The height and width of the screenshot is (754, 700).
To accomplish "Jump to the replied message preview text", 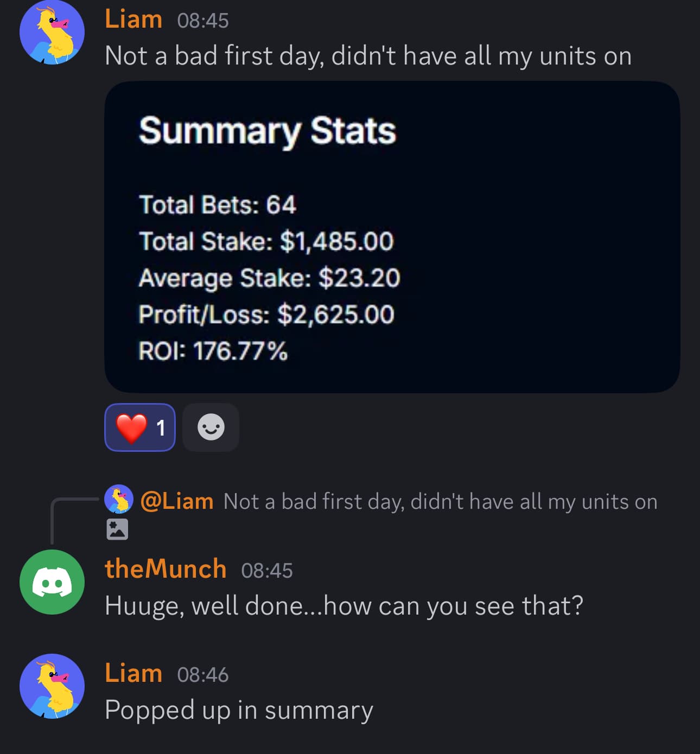I will click(440, 502).
